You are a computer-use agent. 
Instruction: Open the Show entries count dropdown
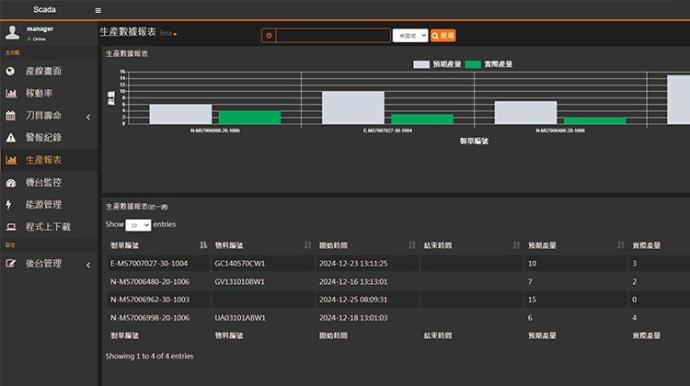pos(138,225)
